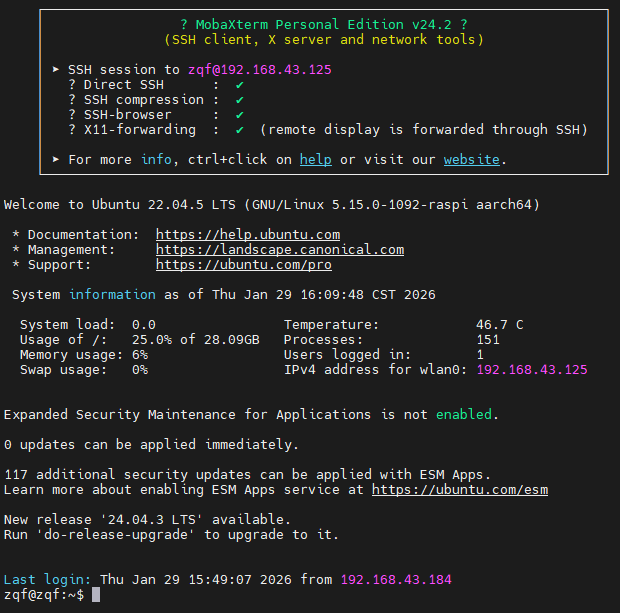620x613 pixels.
Task: Click the SSH-browser checkmark
Action: point(240,115)
